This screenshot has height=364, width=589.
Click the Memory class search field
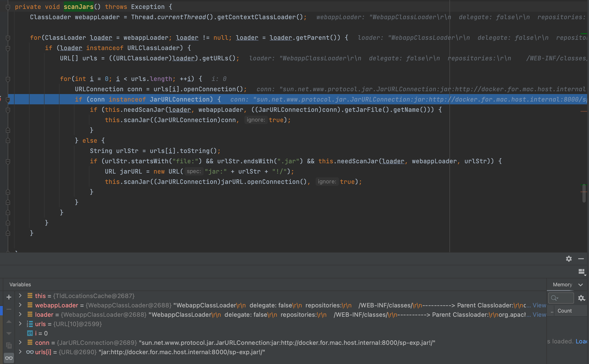561,298
